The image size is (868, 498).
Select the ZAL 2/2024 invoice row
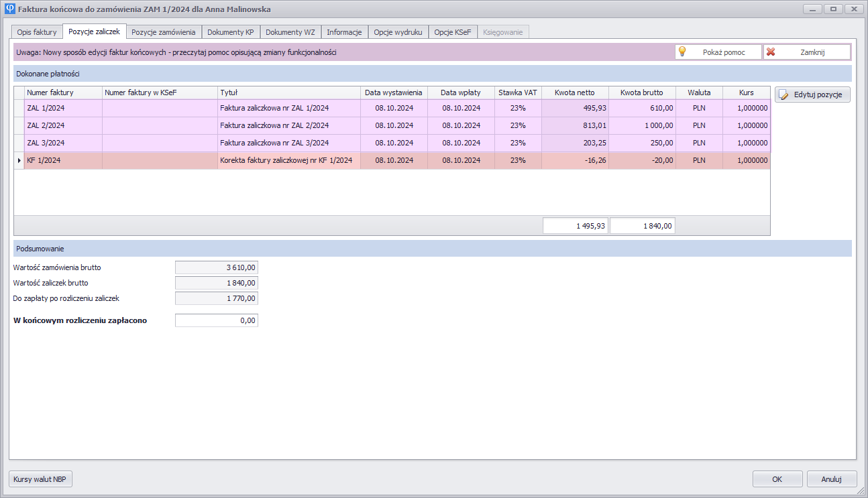click(63, 125)
